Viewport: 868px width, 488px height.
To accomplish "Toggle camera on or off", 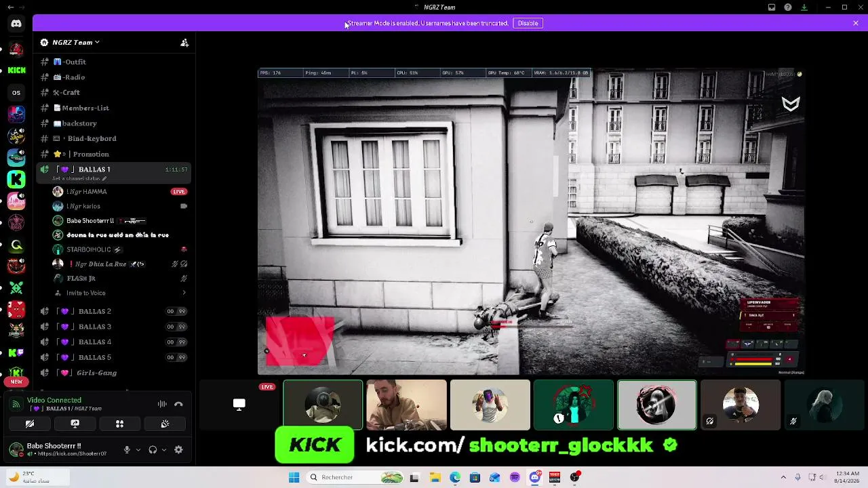I will click(x=30, y=424).
